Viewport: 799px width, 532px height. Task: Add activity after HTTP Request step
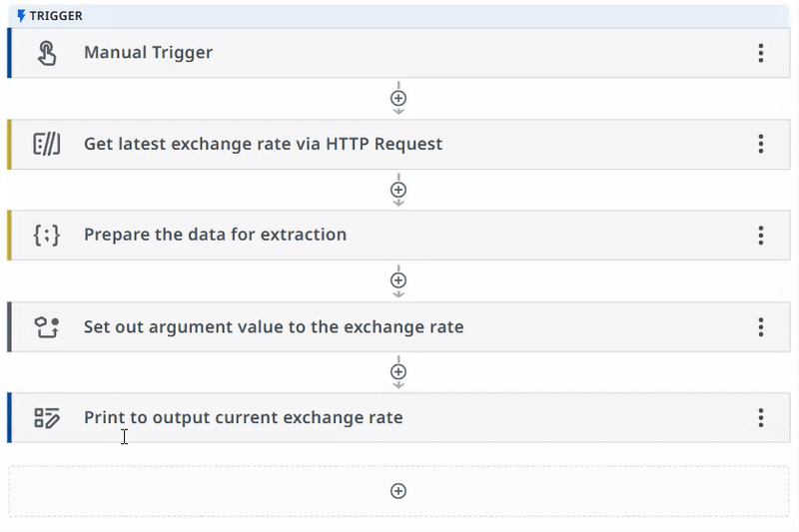coord(399,190)
